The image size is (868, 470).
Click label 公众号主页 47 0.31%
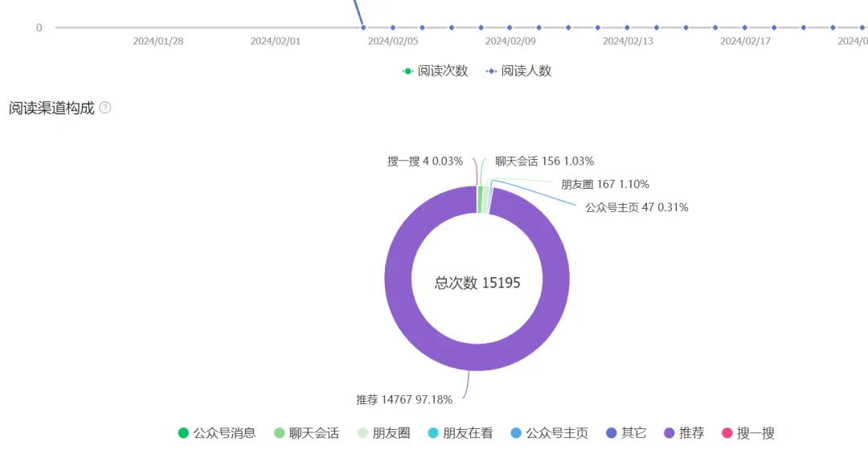[x=637, y=207]
